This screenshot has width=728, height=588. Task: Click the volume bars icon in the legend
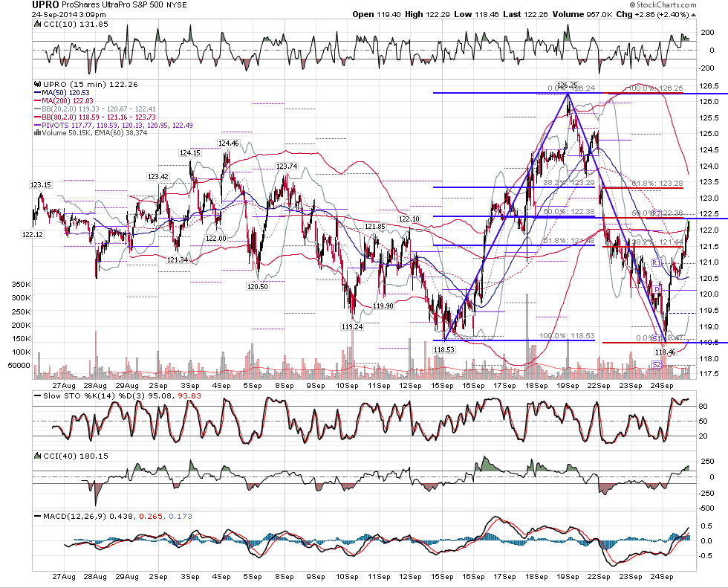37,133
